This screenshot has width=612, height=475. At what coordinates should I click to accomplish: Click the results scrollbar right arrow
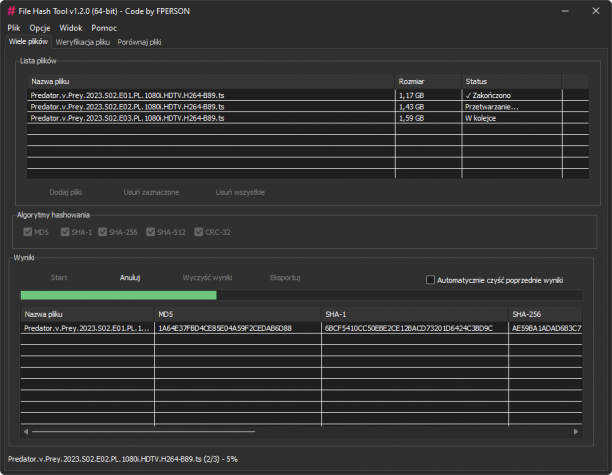coord(576,432)
